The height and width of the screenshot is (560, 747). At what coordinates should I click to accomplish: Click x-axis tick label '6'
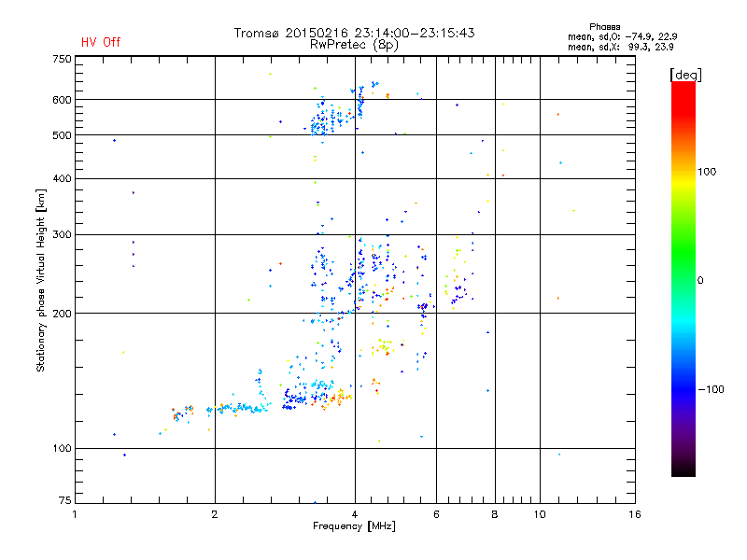click(436, 514)
